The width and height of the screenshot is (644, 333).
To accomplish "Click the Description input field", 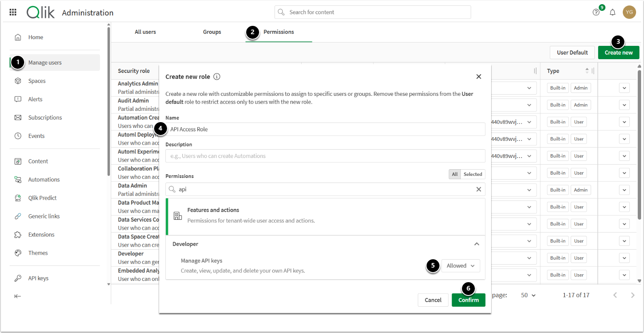I will click(x=325, y=156).
